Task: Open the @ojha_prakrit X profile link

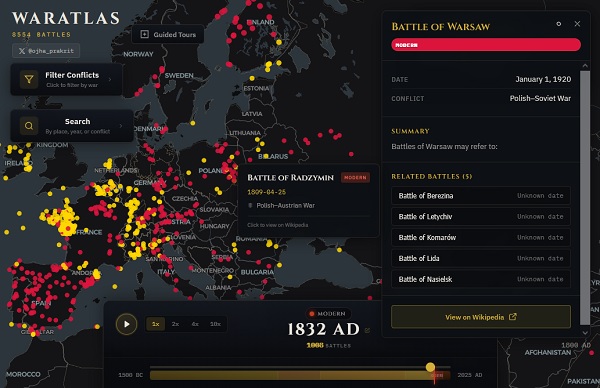Action: tap(46, 51)
